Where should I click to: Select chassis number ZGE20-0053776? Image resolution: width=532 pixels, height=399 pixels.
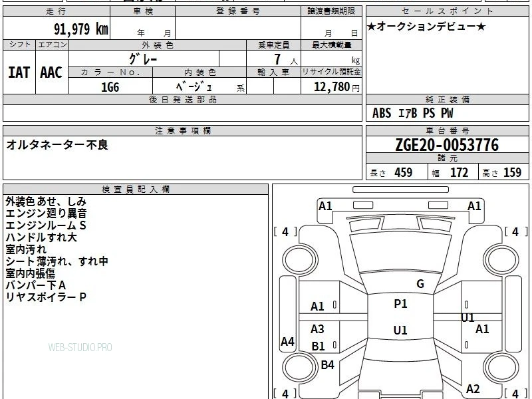coord(447,145)
